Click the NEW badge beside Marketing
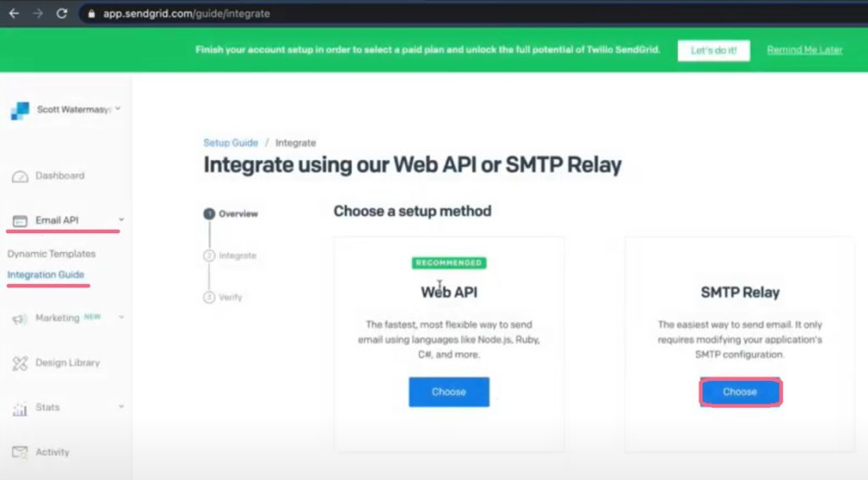The image size is (868, 480). (x=92, y=316)
